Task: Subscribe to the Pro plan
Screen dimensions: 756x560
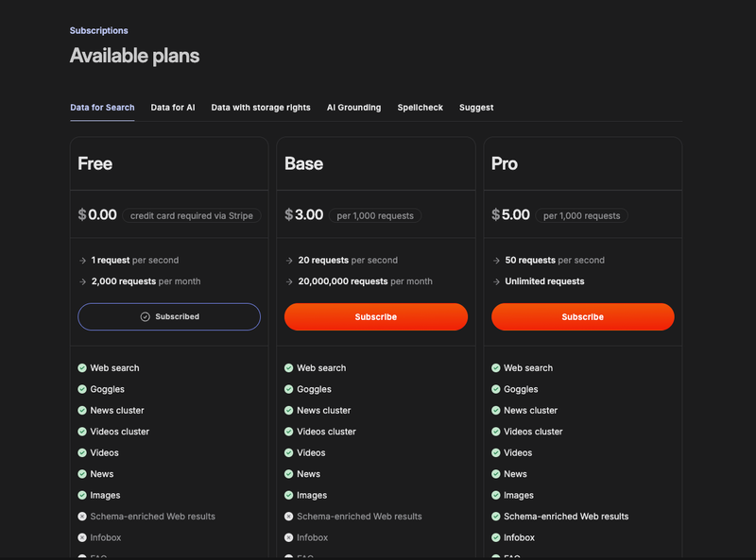Action: (582, 316)
